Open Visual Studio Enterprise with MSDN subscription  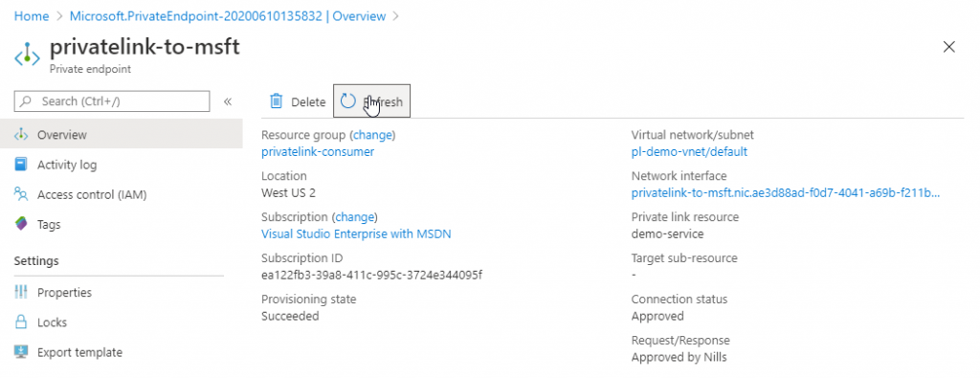click(356, 234)
